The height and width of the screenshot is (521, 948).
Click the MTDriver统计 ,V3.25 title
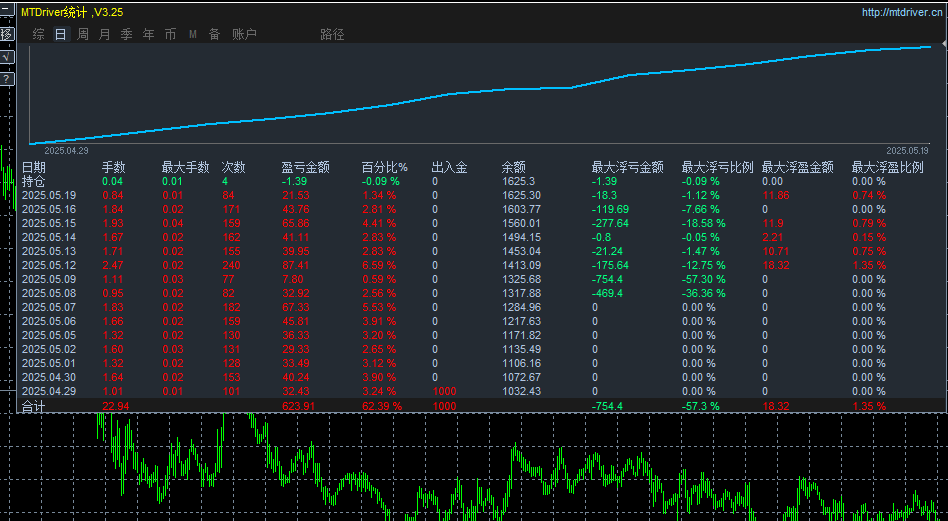tap(72, 11)
